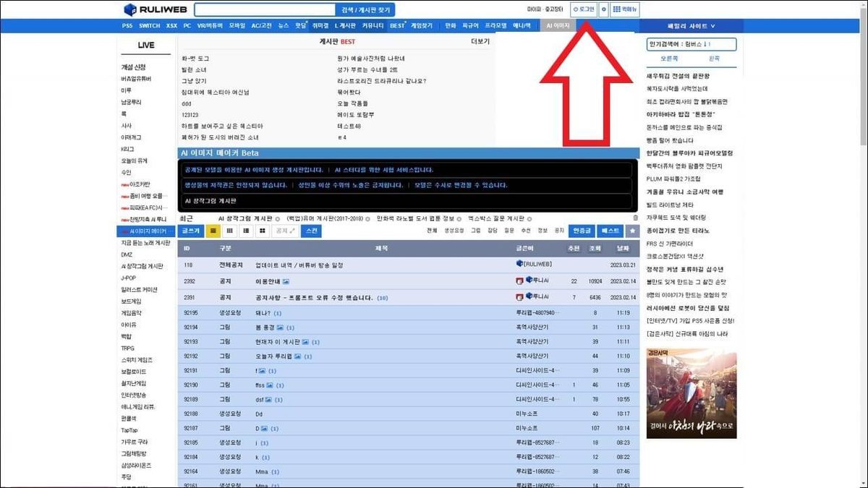Open the 럭메뉴 grid menu
This screenshot has width=868, height=488.
click(625, 9)
